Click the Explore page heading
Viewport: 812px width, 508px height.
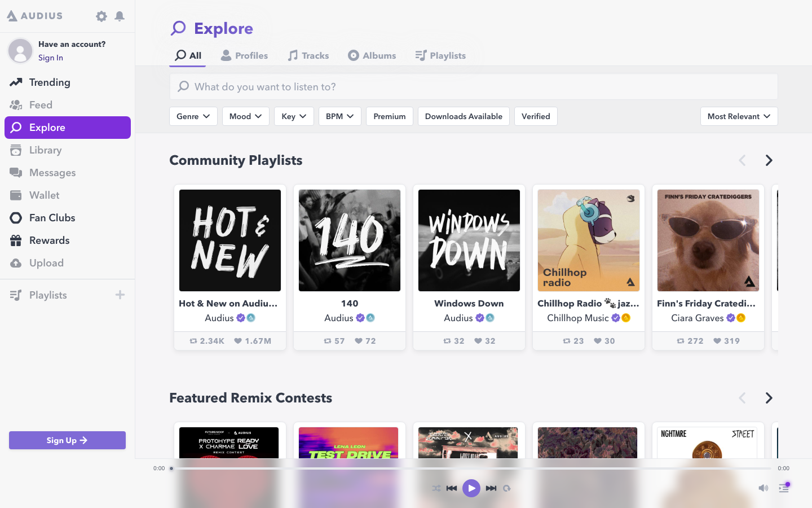click(223, 28)
